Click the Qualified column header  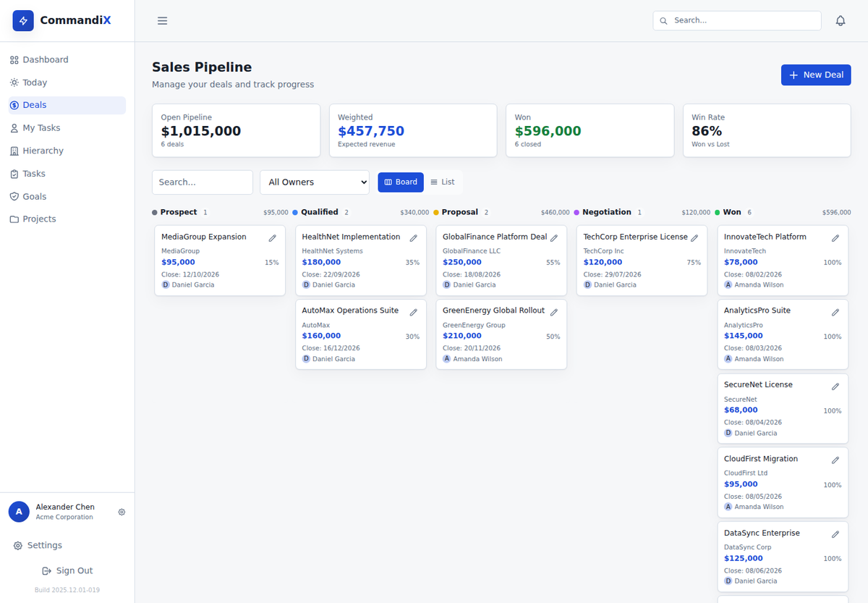[361, 212]
